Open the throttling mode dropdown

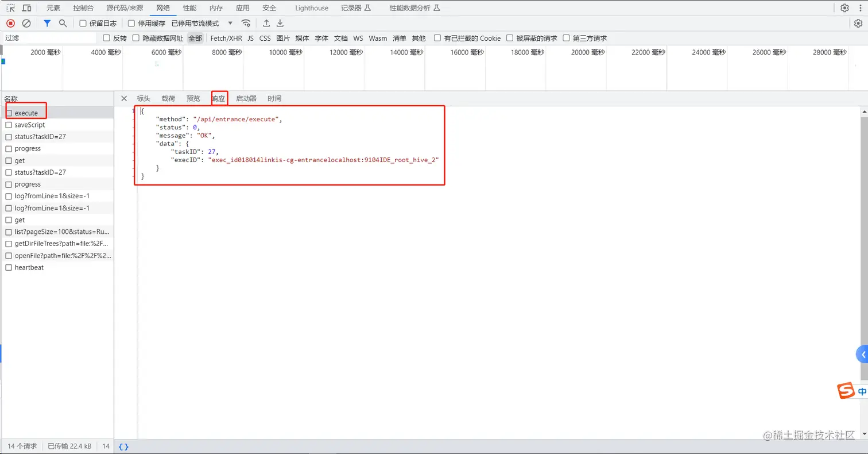(x=202, y=24)
